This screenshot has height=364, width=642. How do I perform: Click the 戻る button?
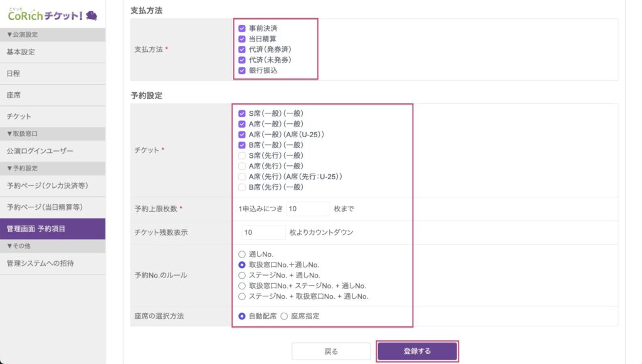331,351
